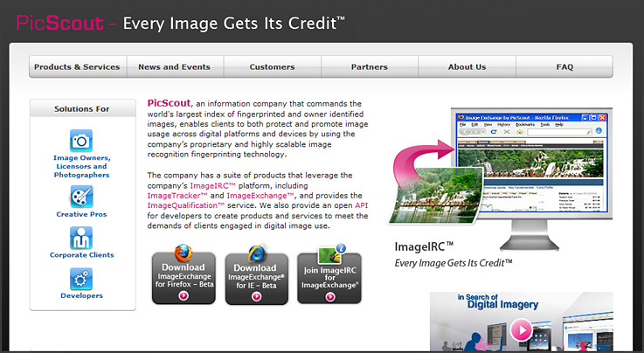Screen dimensions: 644x353
Task: Click the PicScout logo in the header
Action: 60,23
